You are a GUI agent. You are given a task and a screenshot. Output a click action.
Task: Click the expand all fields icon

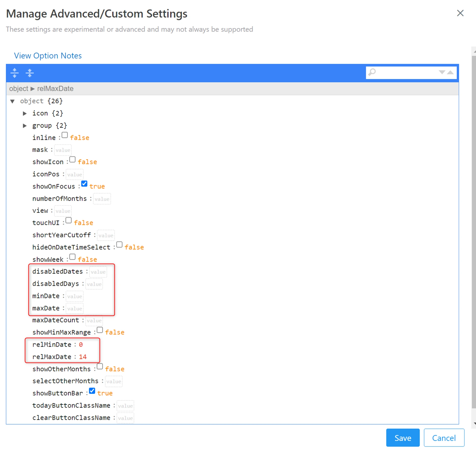pos(15,73)
